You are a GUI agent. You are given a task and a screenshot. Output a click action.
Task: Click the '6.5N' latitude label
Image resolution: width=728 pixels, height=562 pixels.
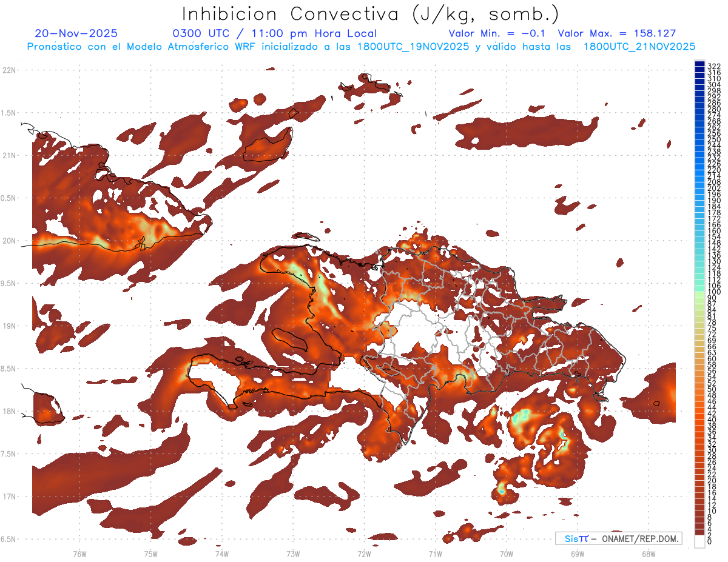(x=9, y=540)
